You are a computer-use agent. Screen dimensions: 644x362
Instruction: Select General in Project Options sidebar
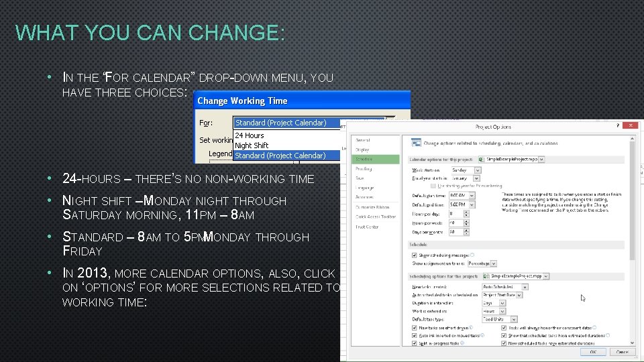[376, 140]
